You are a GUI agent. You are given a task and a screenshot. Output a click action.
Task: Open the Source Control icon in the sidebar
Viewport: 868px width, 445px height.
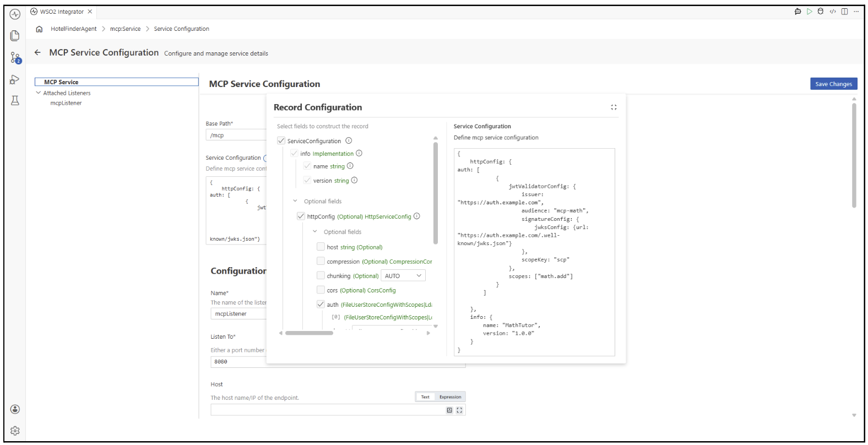[15, 57]
